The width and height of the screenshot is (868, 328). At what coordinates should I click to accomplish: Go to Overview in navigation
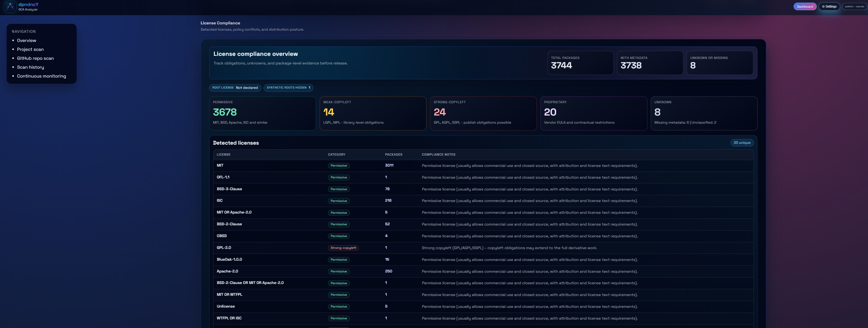[26, 40]
